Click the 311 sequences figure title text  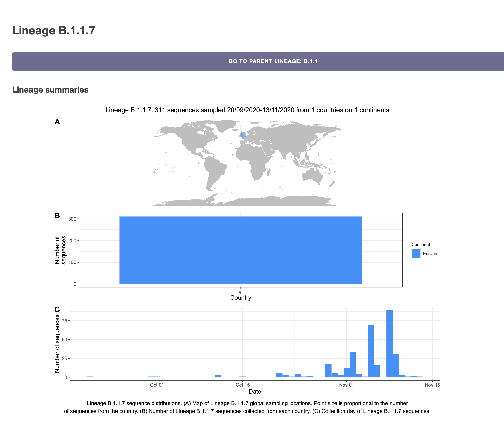247,110
